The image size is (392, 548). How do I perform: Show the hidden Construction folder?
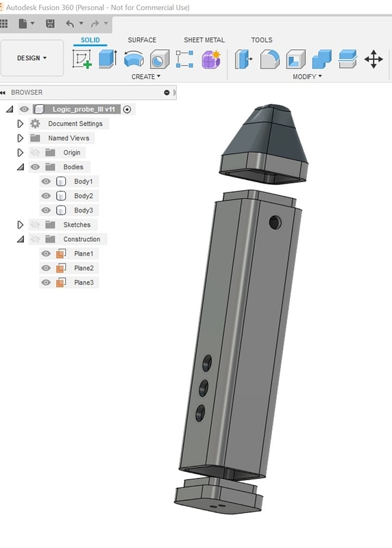pyautogui.click(x=35, y=239)
